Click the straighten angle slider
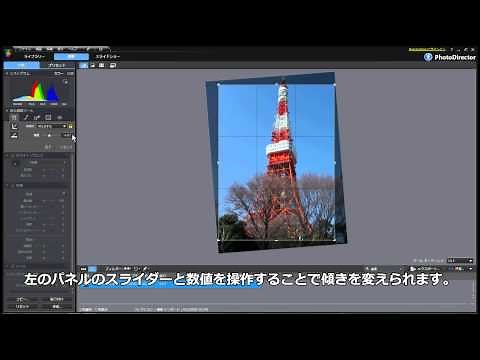 [x=49, y=135]
